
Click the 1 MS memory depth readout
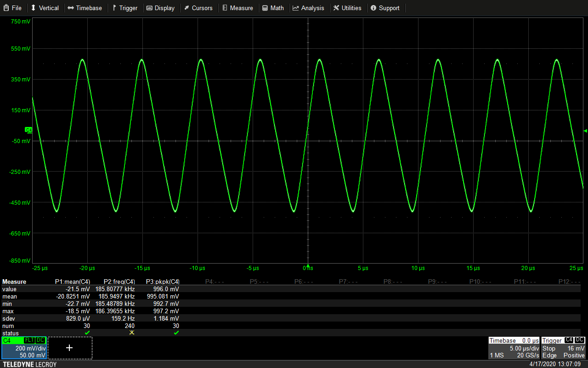click(x=496, y=356)
